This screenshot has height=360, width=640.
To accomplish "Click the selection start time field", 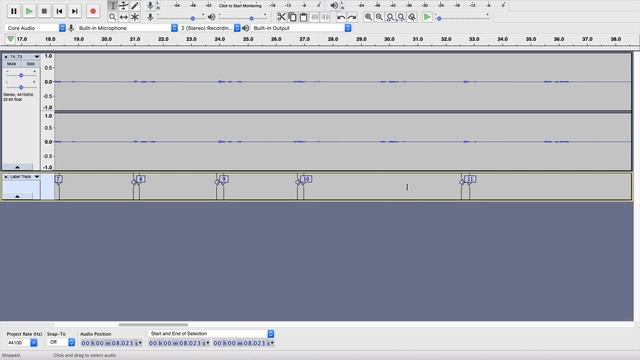I will pyautogui.click(x=179, y=343).
